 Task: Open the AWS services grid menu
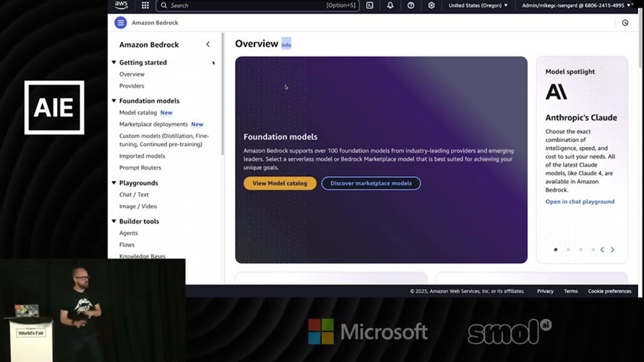click(x=145, y=5)
